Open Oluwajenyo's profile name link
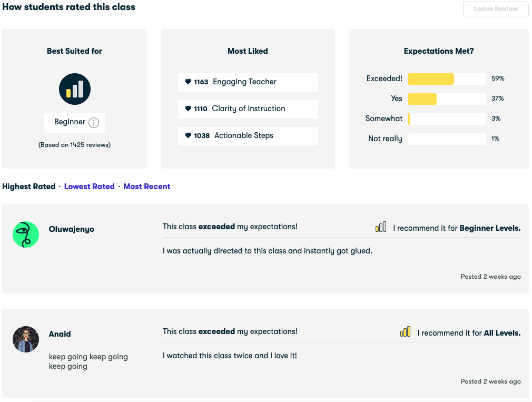 point(71,229)
